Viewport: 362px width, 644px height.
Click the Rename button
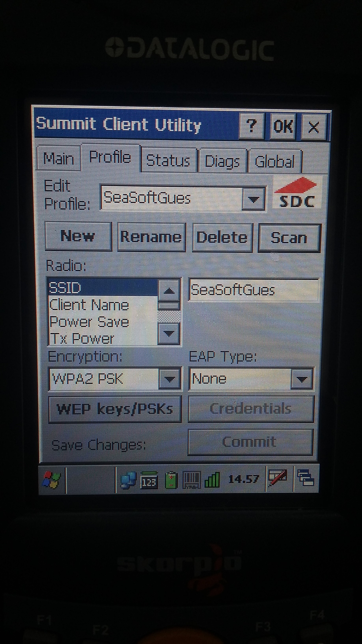pos(151,237)
